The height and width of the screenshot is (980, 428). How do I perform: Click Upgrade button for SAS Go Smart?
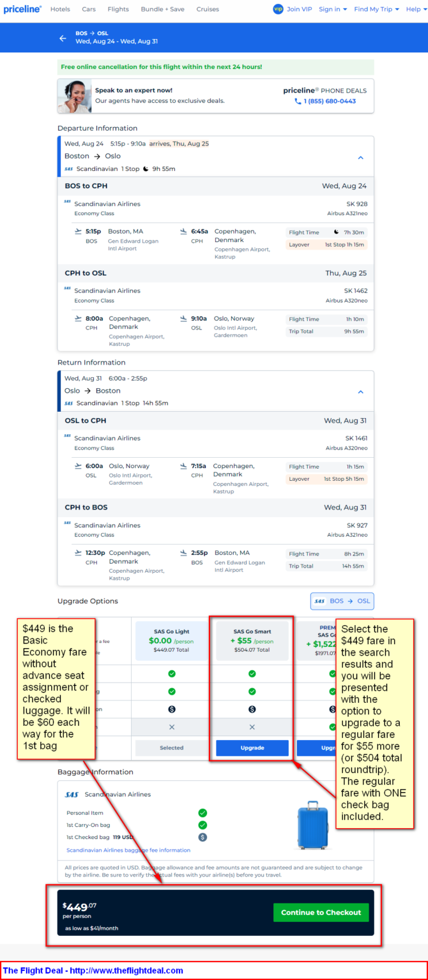tap(252, 748)
